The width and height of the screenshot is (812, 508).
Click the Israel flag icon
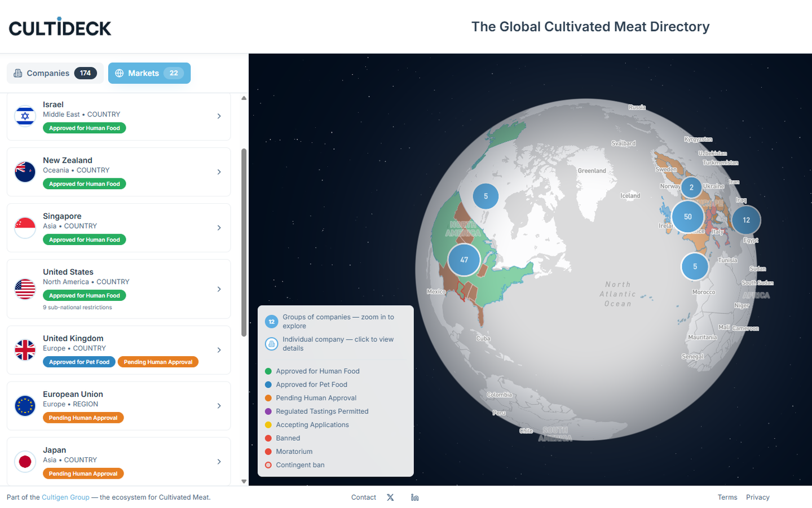tap(25, 116)
